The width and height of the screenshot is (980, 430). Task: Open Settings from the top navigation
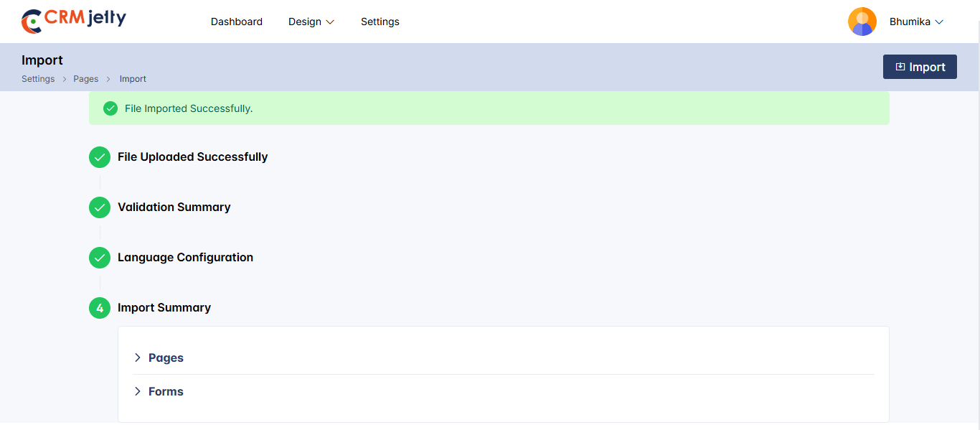(380, 22)
